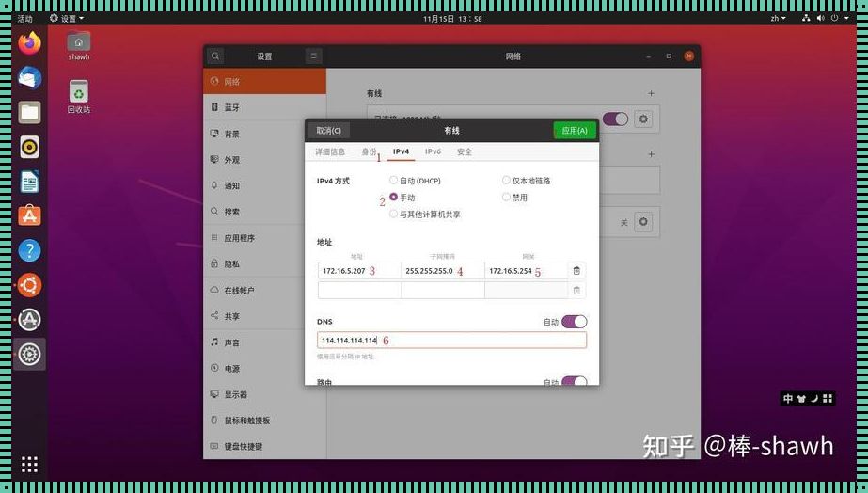The image size is (868, 493).
Task: Launch Thunderbird mail from the dock
Action: [29, 77]
